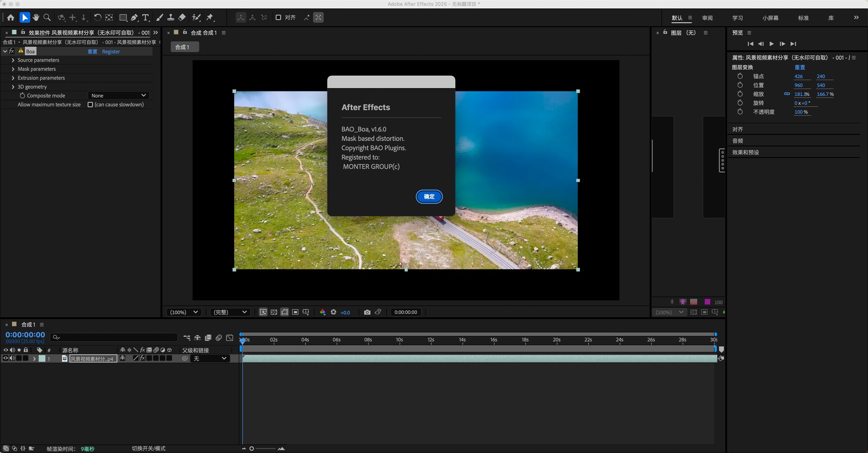Toggle hide shy layers switch
This screenshot has height=453, width=868.
click(x=198, y=338)
